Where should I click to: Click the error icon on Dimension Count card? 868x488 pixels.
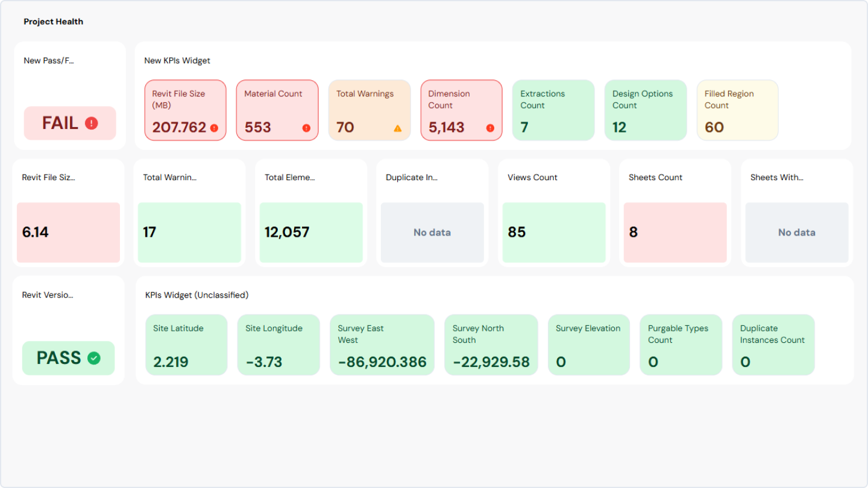click(490, 128)
